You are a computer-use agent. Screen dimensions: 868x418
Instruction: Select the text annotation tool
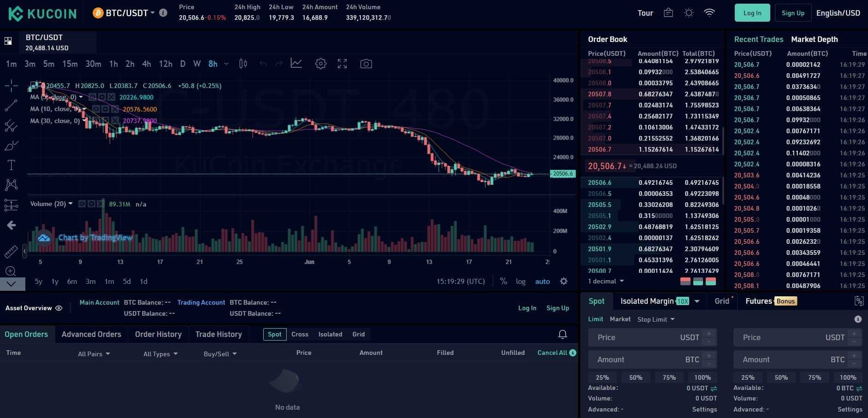11,165
